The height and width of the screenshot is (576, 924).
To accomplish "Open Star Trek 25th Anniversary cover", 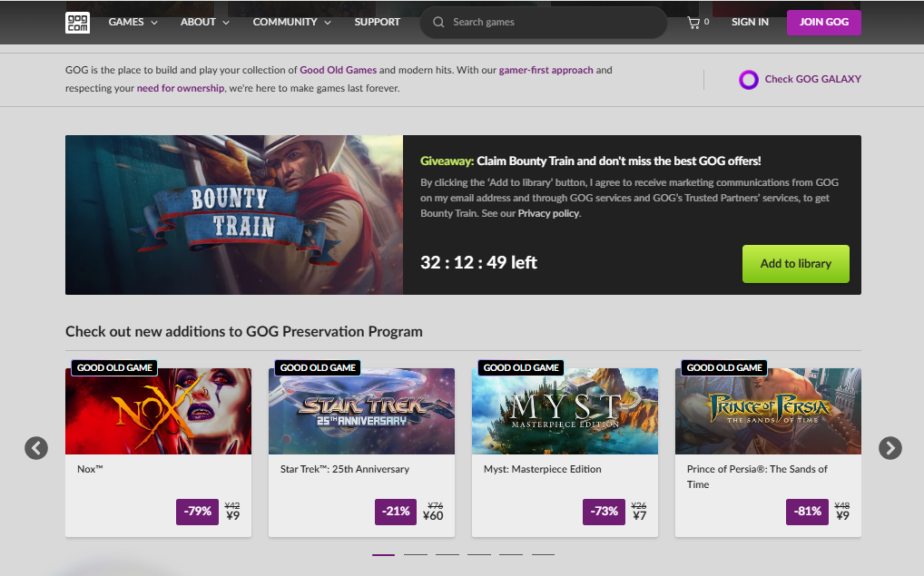I will point(362,411).
